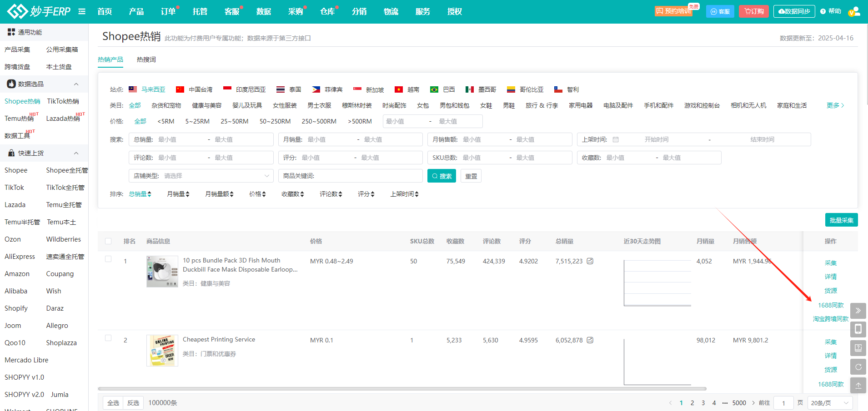
Task: Select the 越南 Vietnam flag site
Action: [x=399, y=89]
